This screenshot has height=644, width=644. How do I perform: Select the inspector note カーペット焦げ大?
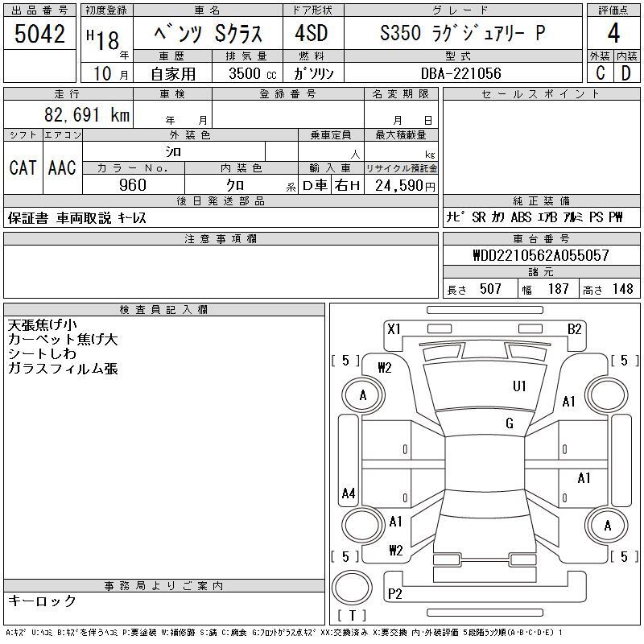(x=63, y=339)
